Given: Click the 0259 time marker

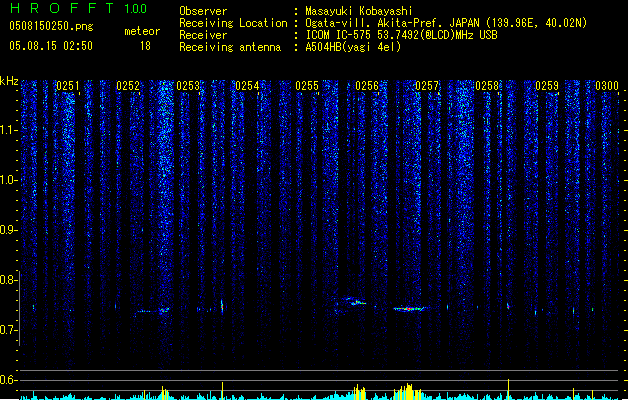Looking at the screenshot, I should tap(547, 86).
